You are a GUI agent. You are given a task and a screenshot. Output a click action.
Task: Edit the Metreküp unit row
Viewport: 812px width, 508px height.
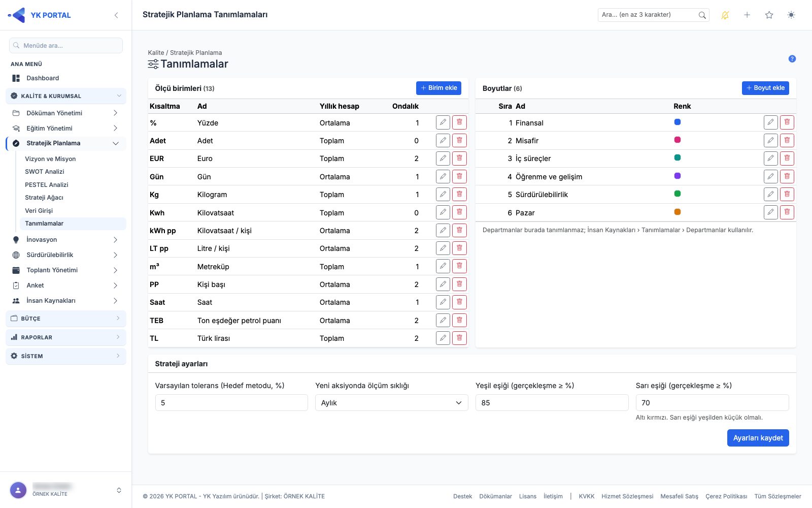(443, 266)
